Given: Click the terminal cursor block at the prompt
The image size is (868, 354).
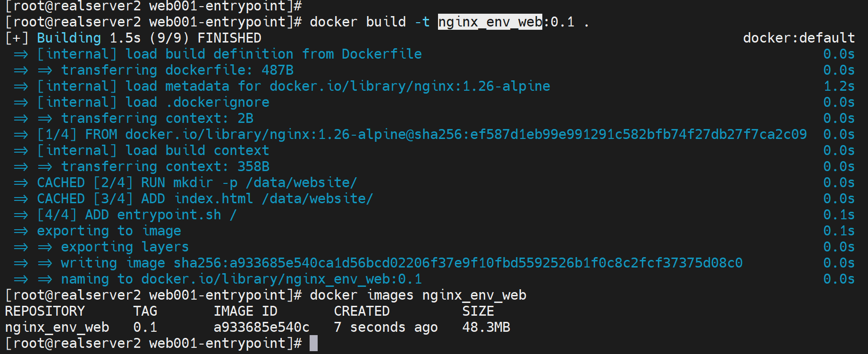Looking at the screenshot, I should pyautogui.click(x=313, y=344).
